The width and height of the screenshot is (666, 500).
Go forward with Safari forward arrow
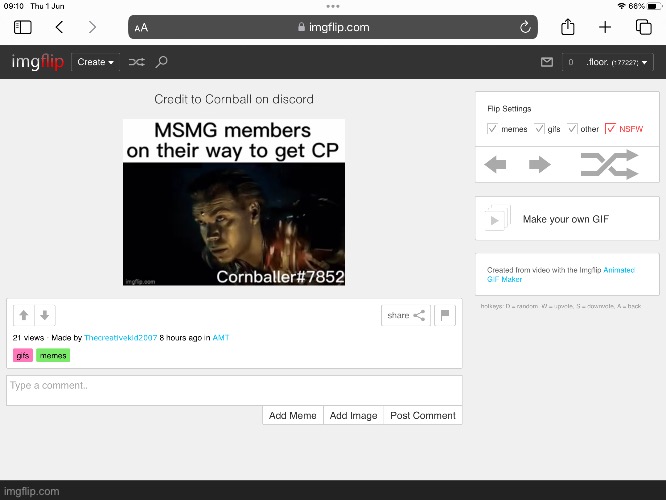[92, 27]
